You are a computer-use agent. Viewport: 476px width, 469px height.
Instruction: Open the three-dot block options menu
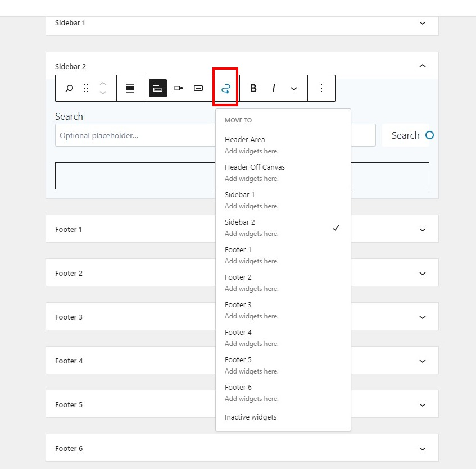321,88
